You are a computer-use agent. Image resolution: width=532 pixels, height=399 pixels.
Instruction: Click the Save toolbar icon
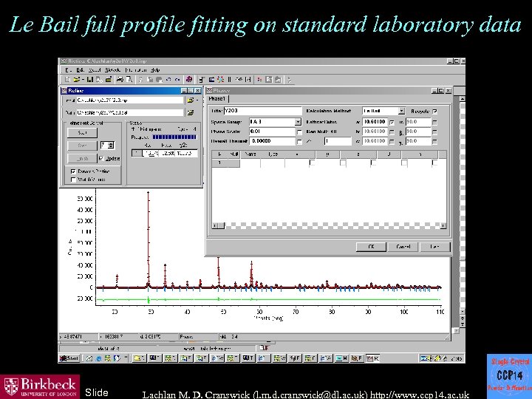click(x=90, y=79)
